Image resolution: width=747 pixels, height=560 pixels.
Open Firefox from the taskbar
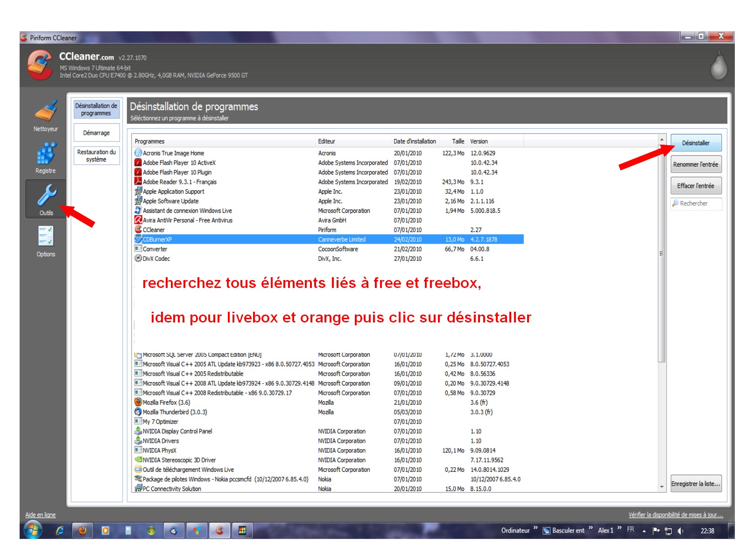tap(83, 531)
